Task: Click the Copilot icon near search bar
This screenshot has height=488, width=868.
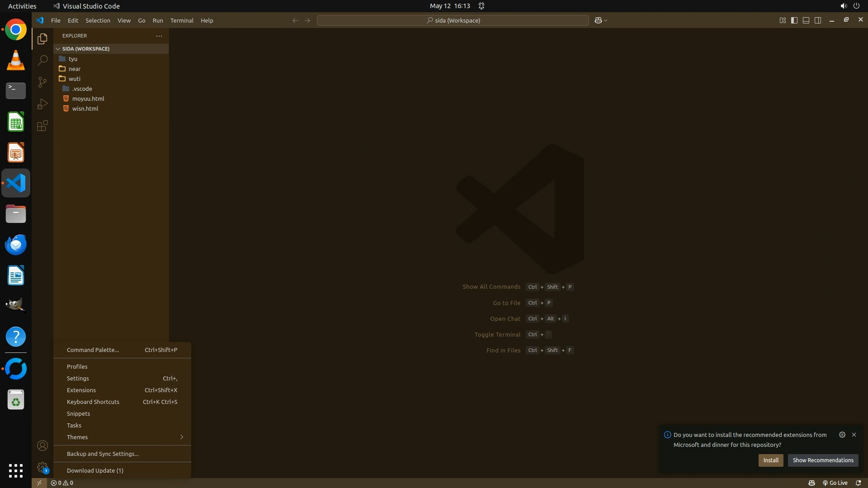Action: pyautogui.click(x=598, y=20)
